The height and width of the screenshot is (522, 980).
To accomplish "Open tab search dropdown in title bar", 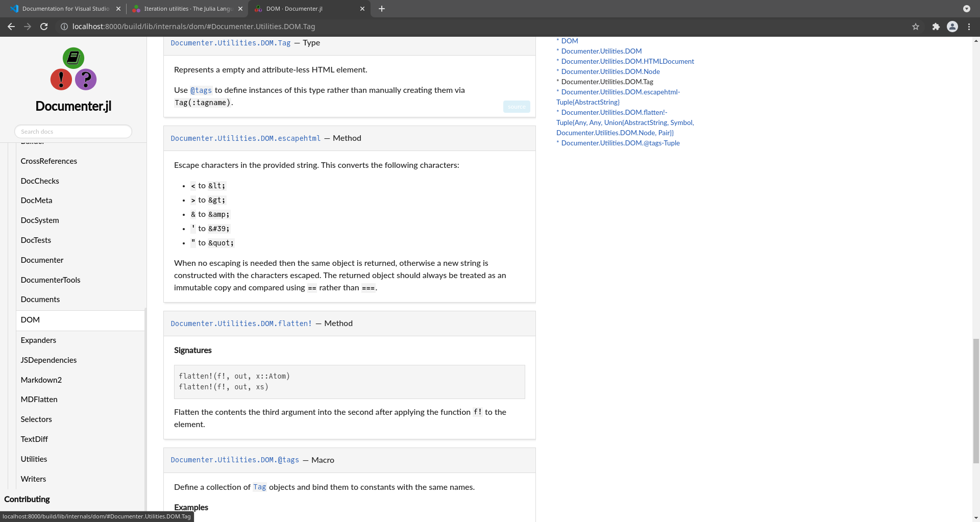I will click(967, 9).
